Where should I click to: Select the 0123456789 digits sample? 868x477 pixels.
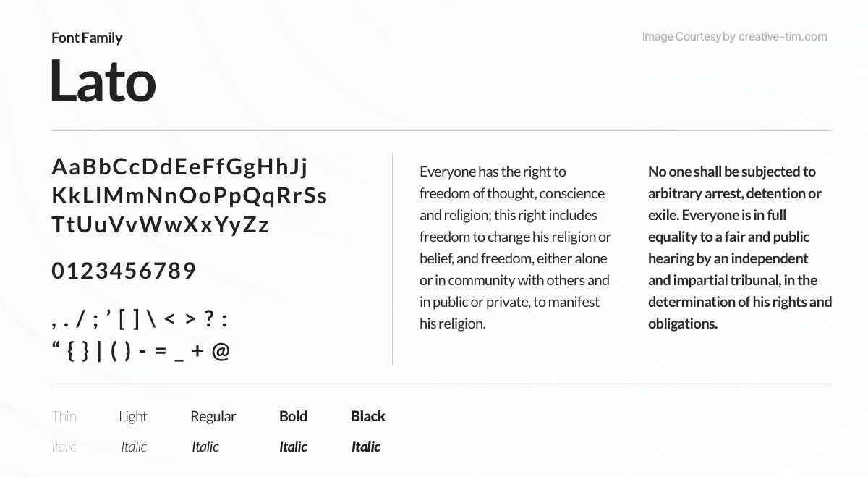124,271
